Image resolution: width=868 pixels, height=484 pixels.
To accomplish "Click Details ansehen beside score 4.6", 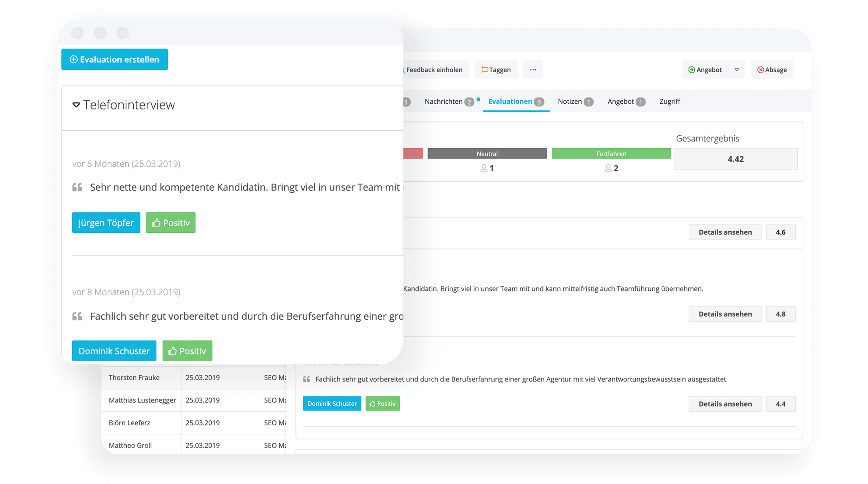I will 725,232.
